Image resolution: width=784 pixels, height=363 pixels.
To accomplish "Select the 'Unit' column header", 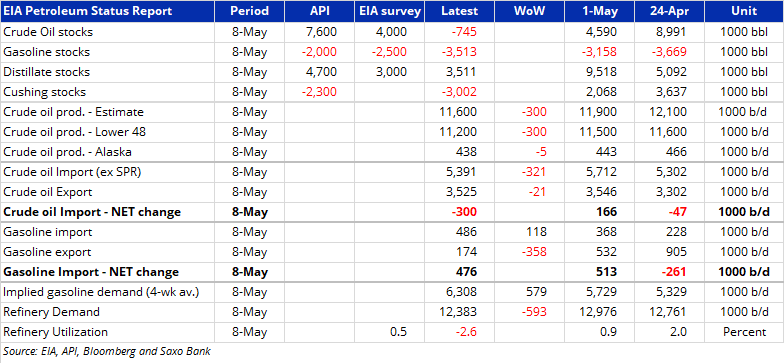I will [x=744, y=12].
